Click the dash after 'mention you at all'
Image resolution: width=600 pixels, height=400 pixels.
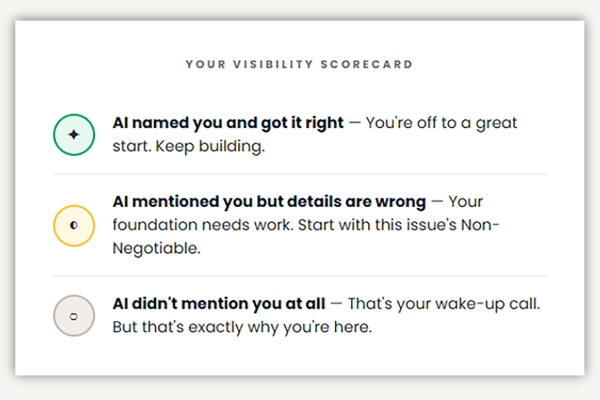pos(336,304)
